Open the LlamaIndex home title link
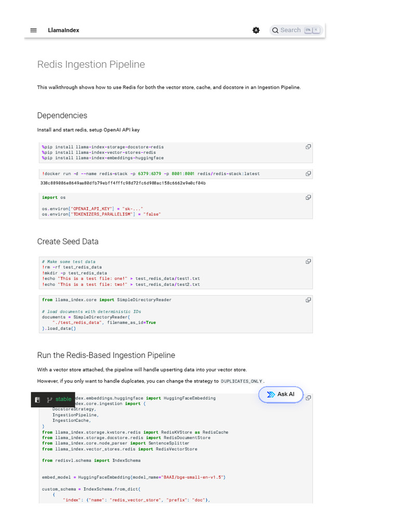 63,30
